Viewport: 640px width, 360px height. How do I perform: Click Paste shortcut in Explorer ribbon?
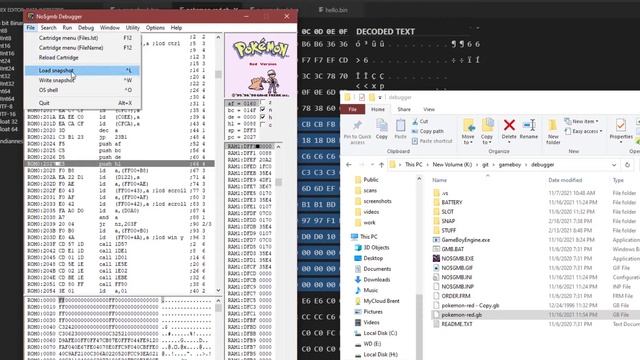click(432, 141)
